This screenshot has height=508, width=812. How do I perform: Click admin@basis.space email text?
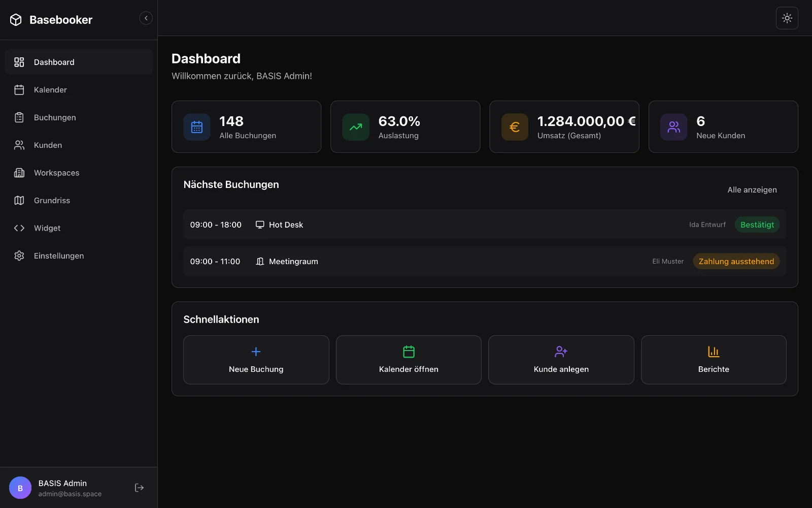70,494
